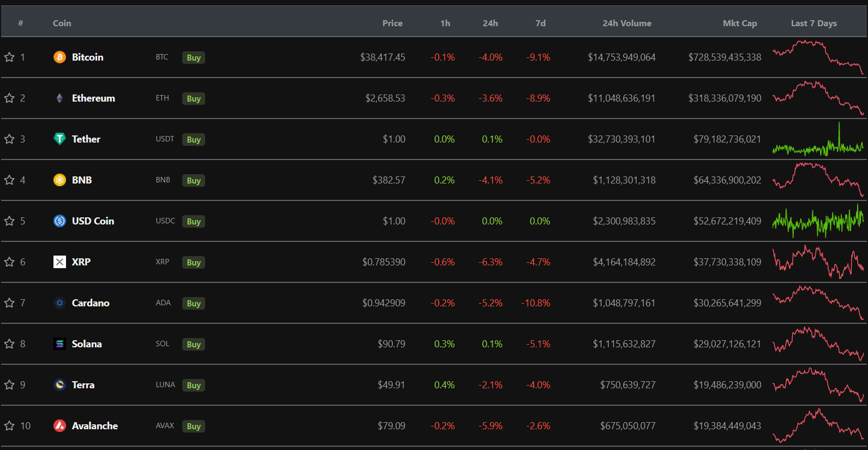Sort by the 7d change header
The width and height of the screenshot is (868, 450).
click(540, 23)
